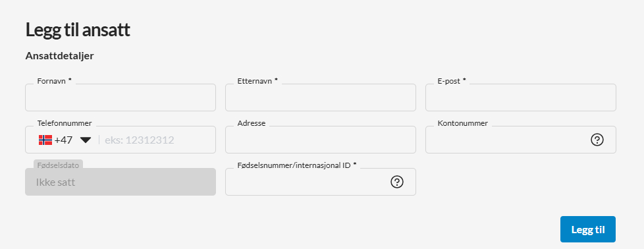Click the Fornavn field label
Screen dimensions: 644x249
pos(54,81)
